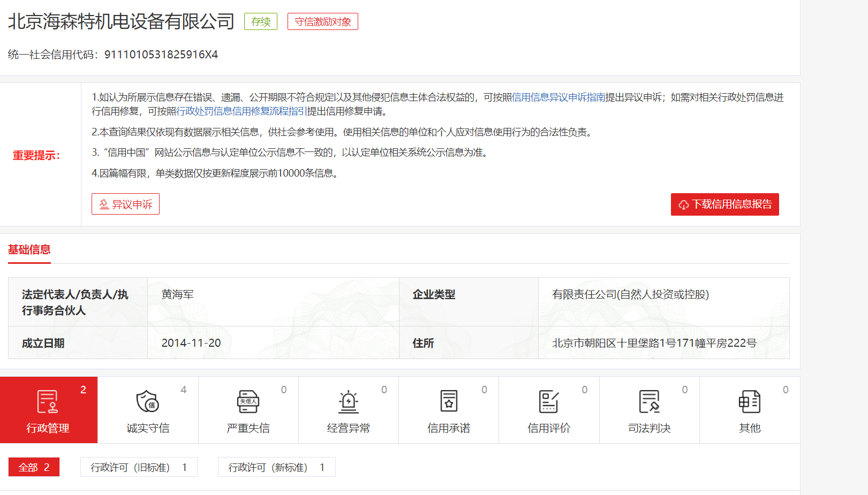The image size is (868, 495).
Task: Download the credit report via 下载信用信息报告
Action: [724, 204]
